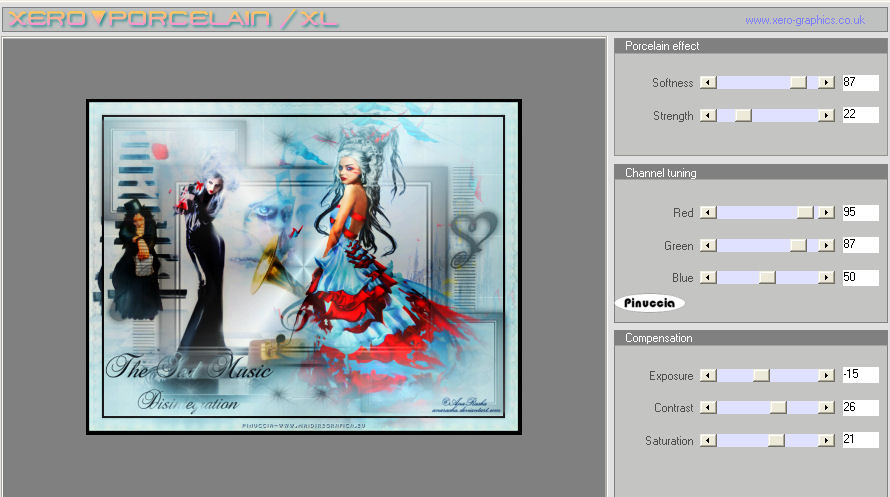Viewport: 890px width, 497px height.
Task: Increase Green channel with the right arrow
Action: point(826,245)
